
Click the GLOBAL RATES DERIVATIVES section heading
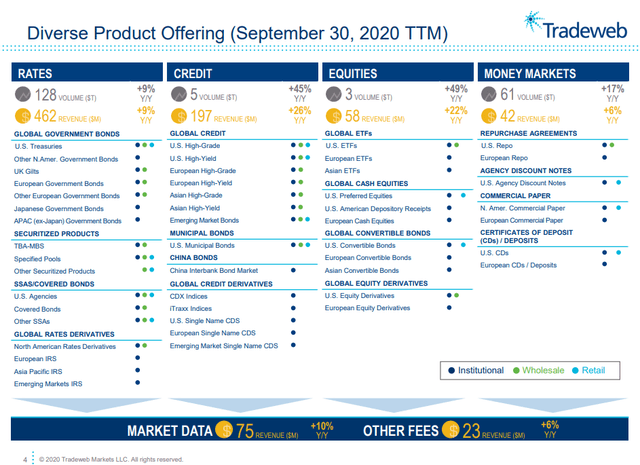(64, 334)
